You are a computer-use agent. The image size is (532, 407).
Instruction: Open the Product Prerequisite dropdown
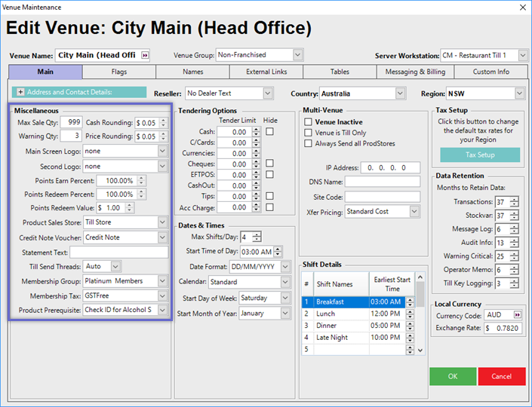(x=162, y=310)
